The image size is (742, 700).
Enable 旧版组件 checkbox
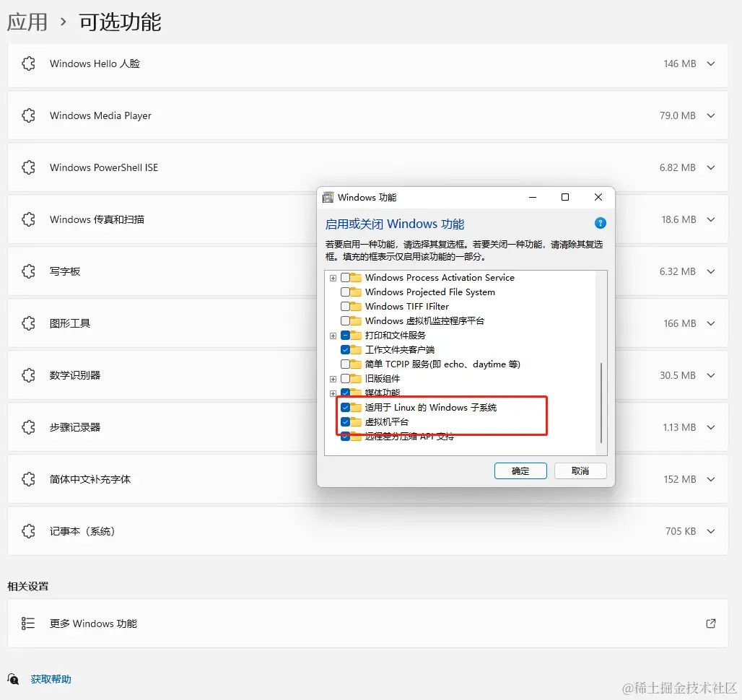[x=346, y=379]
